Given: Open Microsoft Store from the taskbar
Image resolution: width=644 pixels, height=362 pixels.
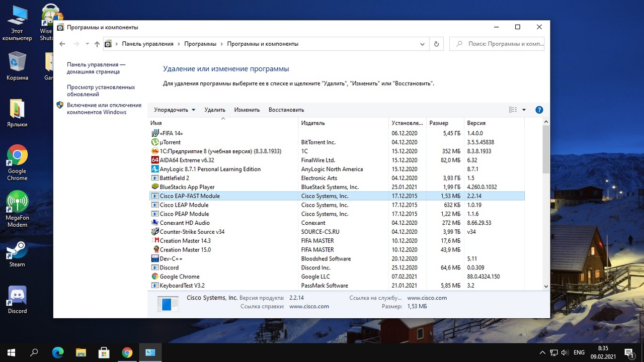Looking at the screenshot, I should pyautogui.click(x=104, y=352).
